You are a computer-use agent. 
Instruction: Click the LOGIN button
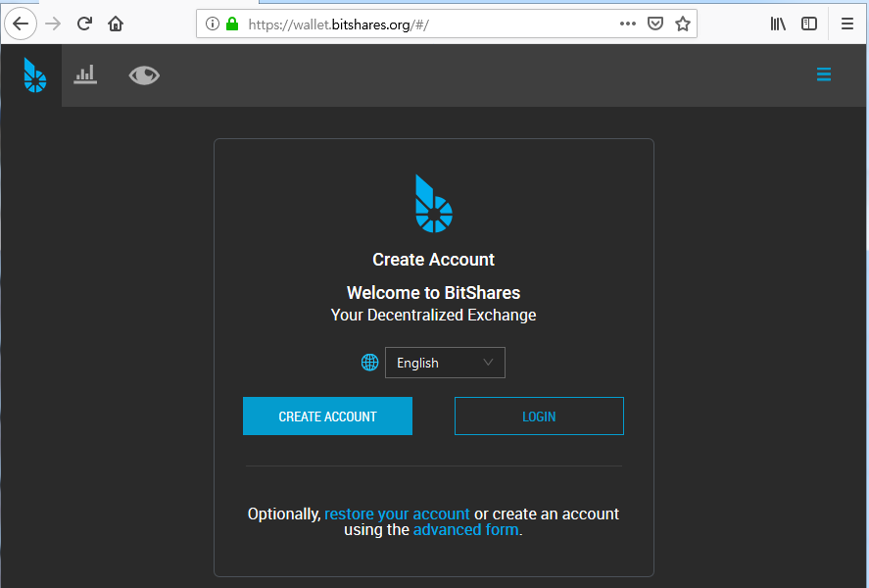(539, 416)
